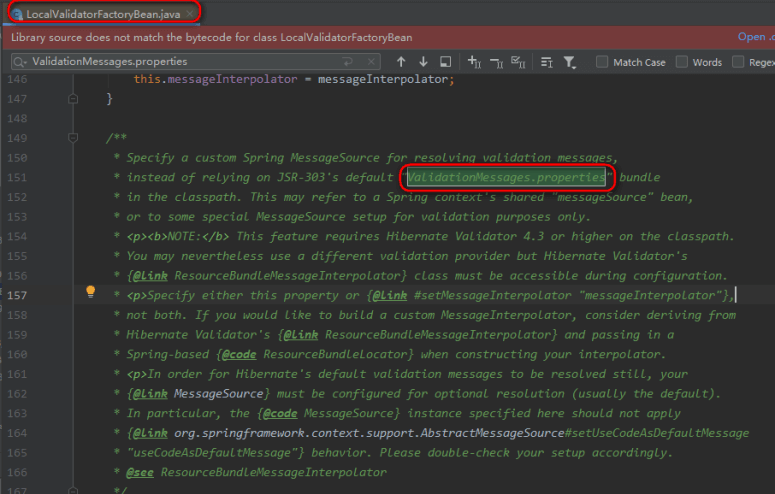Open search history magnifier dropdown
775x494 pixels.
point(20,62)
